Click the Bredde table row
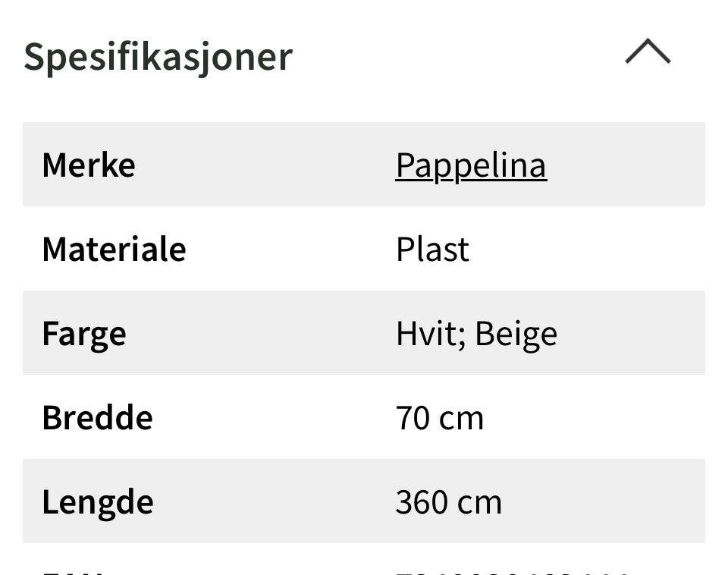The height and width of the screenshot is (575, 728). [364, 416]
